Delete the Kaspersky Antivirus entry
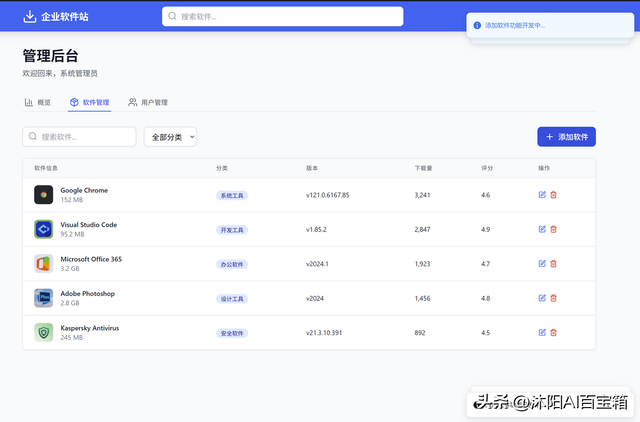640x422 pixels. coord(553,333)
